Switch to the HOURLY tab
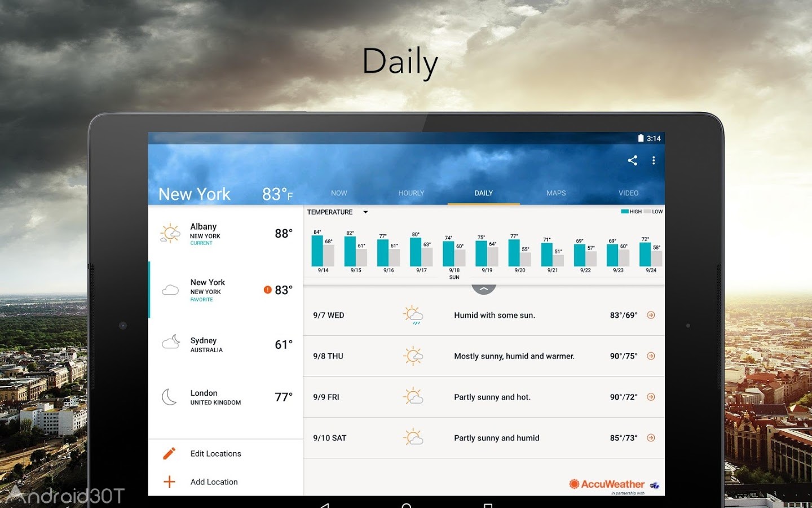 411,193
